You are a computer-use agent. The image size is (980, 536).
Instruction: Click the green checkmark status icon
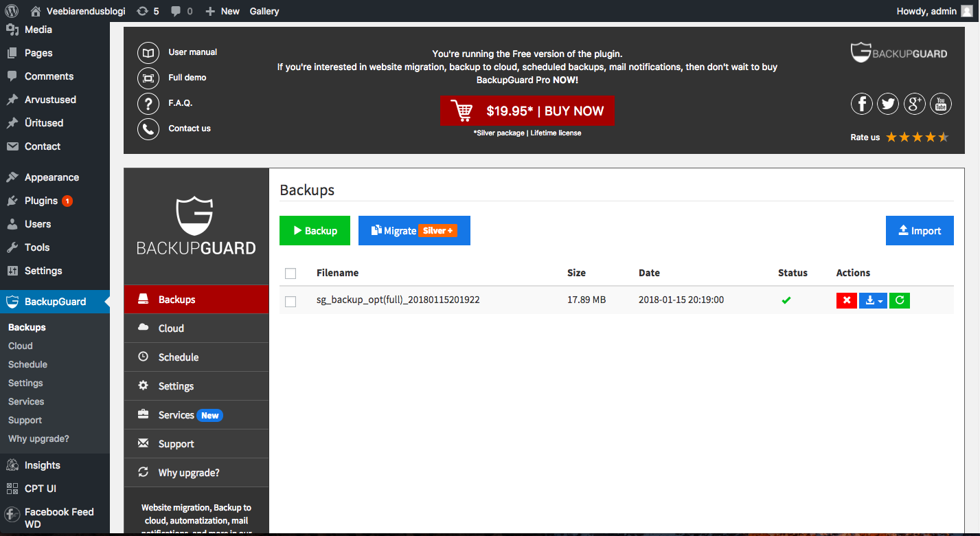click(786, 300)
